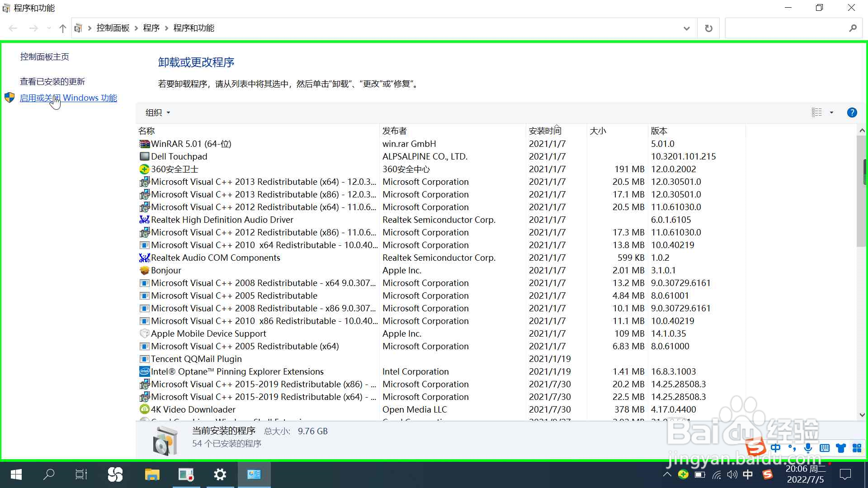Click the taskbar fan-shaped app icon
Screen dimensions: 868x488
115,474
